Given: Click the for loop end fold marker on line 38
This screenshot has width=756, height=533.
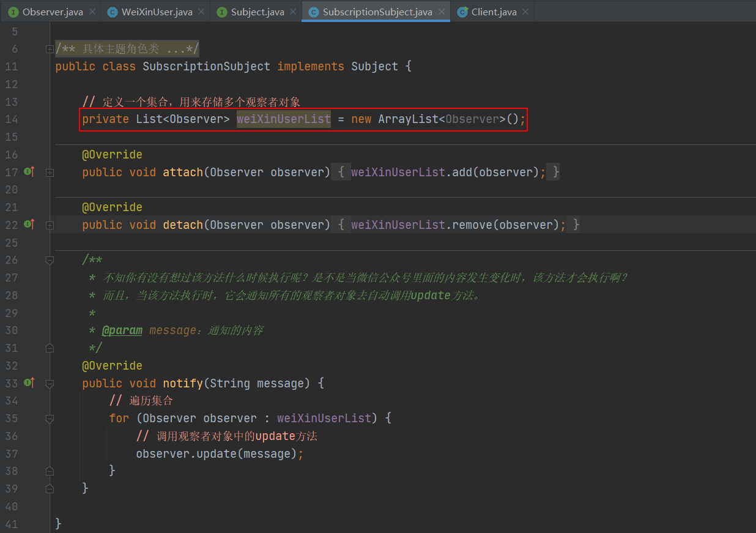Looking at the screenshot, I should click(x=50, y=471).
